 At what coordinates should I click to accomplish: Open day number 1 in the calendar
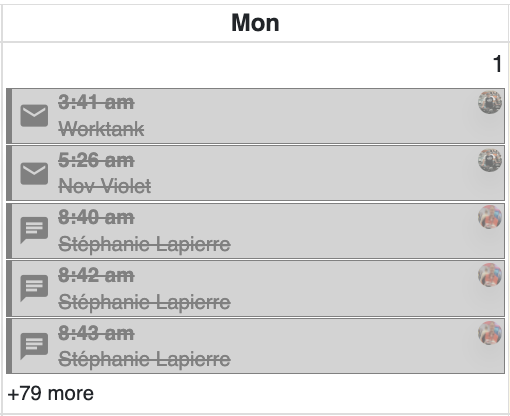(x=497, y=64)
